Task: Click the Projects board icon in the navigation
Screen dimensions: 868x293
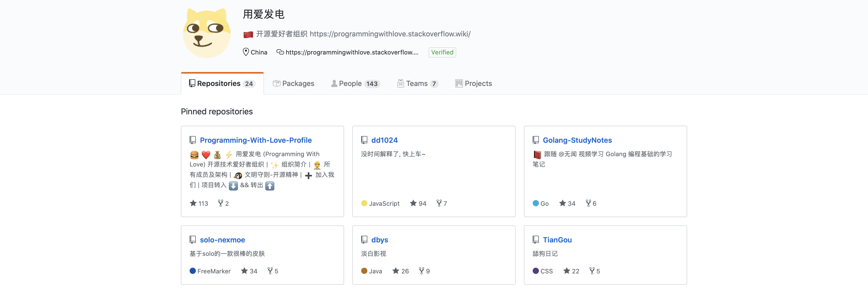Action: [459, 83]
